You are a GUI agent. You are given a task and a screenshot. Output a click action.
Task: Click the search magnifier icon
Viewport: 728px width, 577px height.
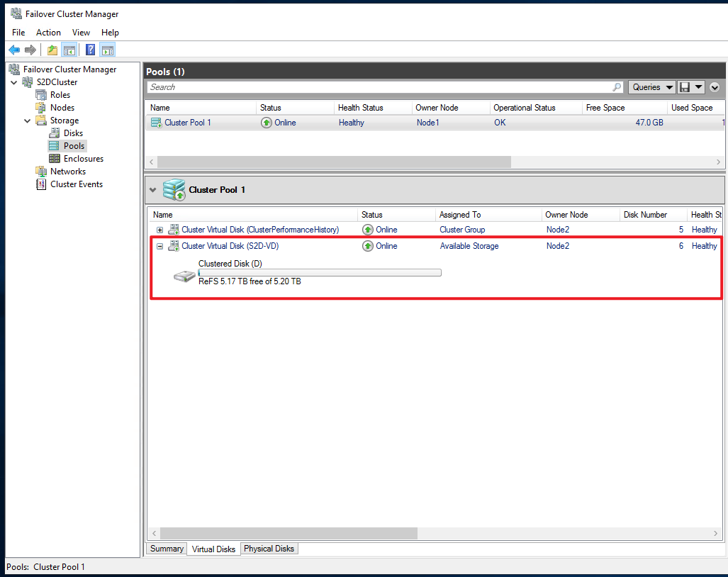(x=617, y=86)
